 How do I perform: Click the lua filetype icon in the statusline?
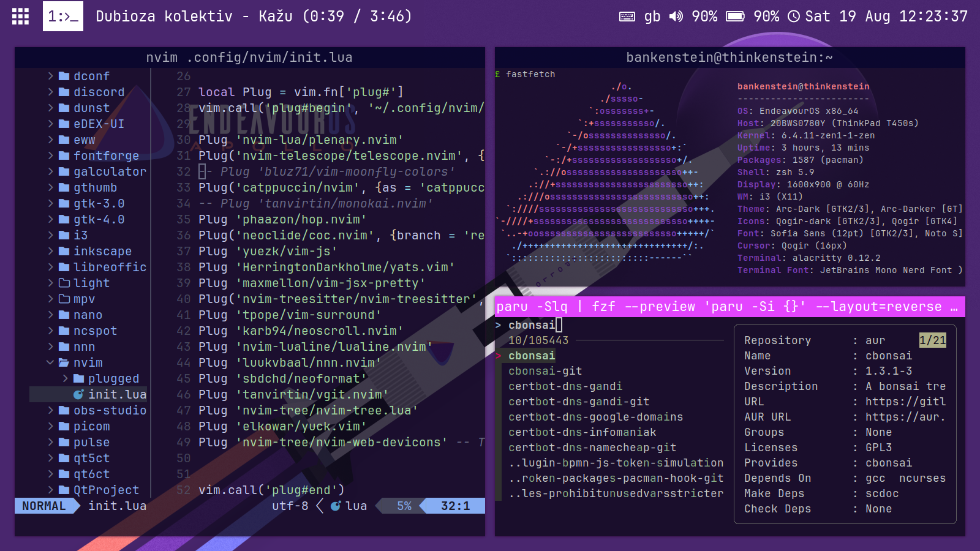pos(336,506)
